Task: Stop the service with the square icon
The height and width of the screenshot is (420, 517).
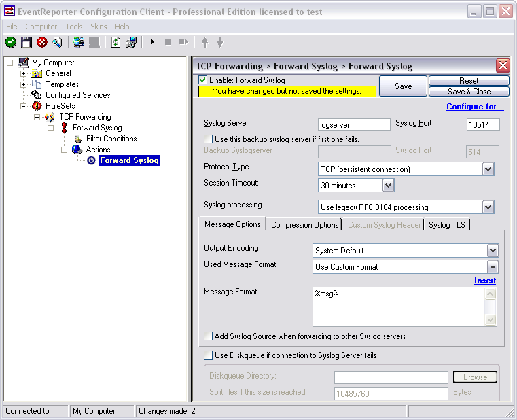Action: 168,42
